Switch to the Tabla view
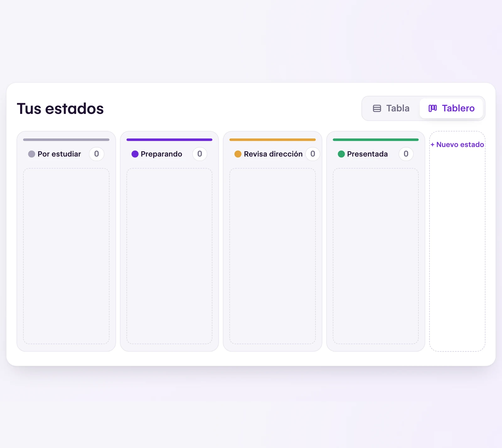Viewport: 502px width, 448px height. [391, 108]
